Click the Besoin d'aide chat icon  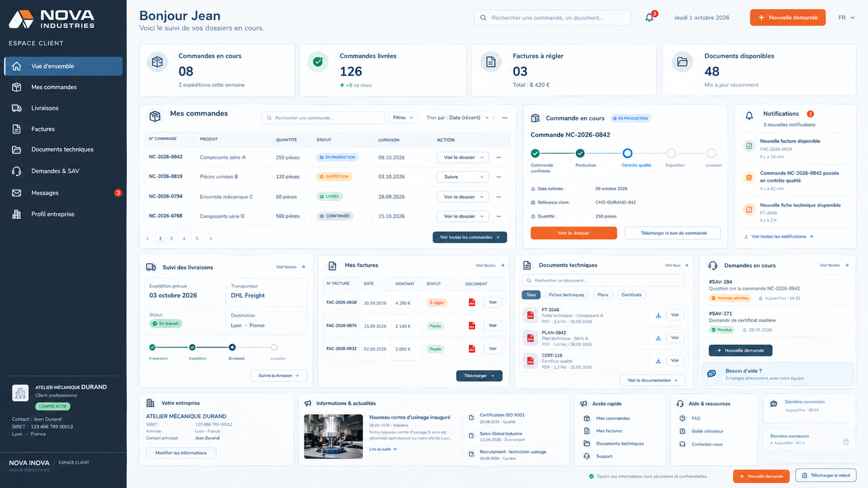(x=712, y=374)
